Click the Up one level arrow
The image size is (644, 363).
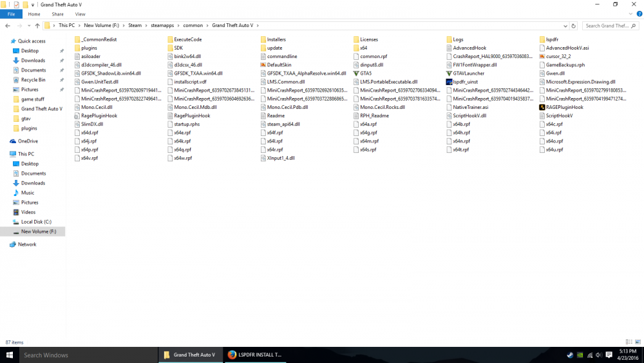(x=37, y=26)
